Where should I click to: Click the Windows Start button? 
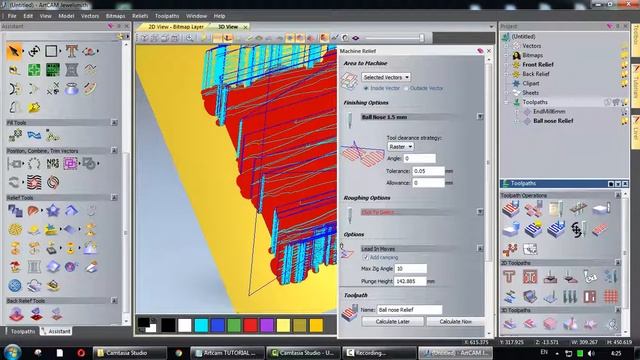(x=12, y=352)
